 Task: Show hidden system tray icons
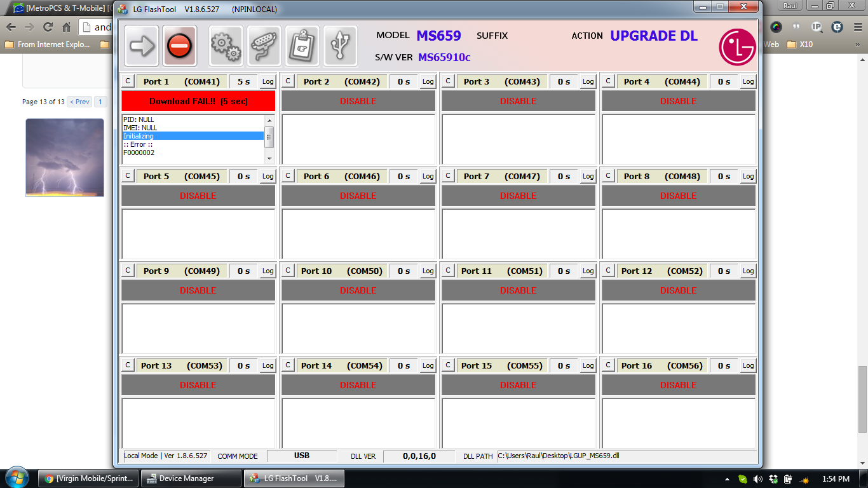(727, 478)
